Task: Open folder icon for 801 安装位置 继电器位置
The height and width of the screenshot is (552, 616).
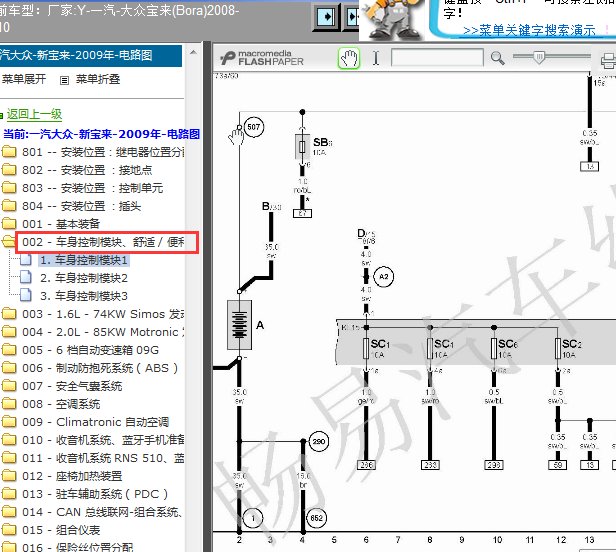Action: point(9,152)
